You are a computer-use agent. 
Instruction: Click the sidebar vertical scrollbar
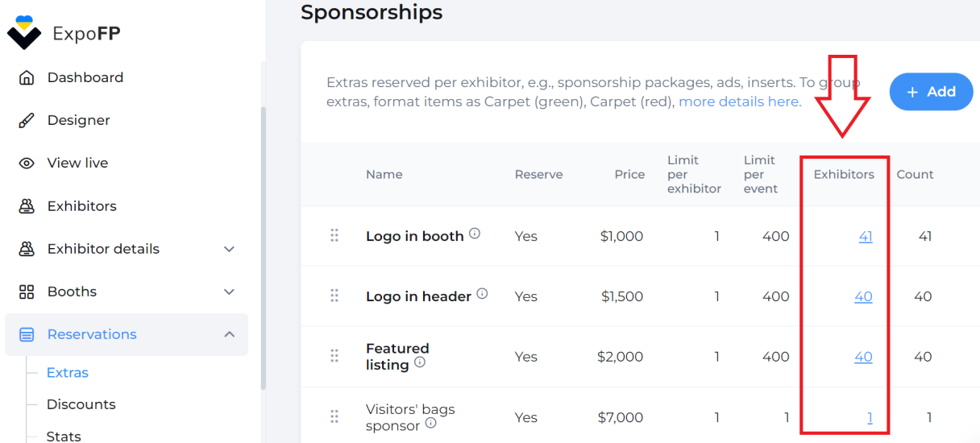coord(262,250)
